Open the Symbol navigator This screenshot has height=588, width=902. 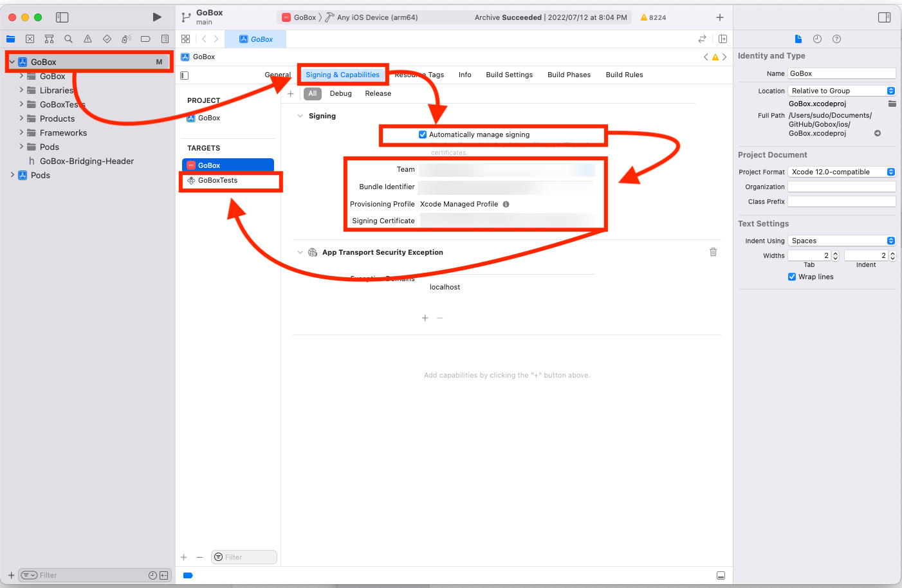pyautogui.click(x=49, y=39)
